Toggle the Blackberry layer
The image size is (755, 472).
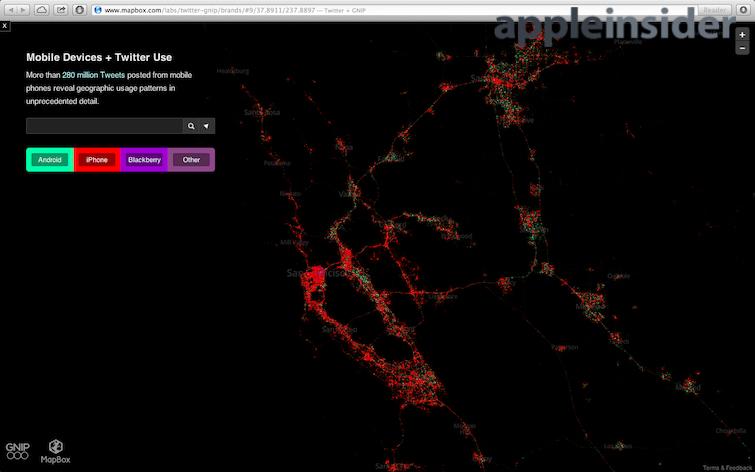(x=144, y=160)
